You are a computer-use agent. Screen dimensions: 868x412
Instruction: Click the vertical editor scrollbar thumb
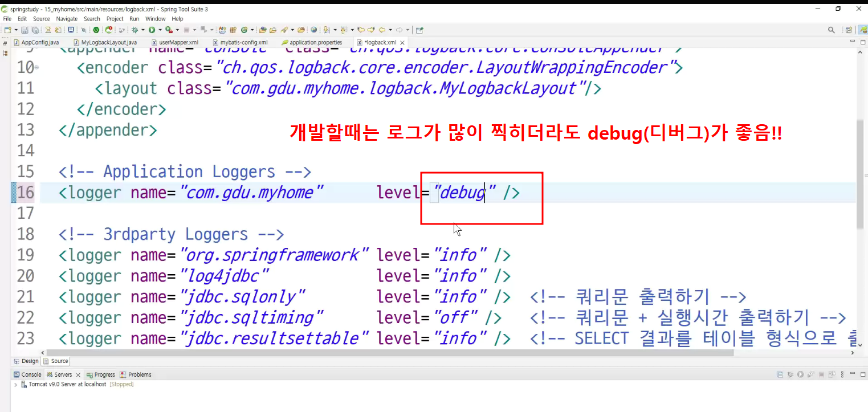point(861,174)
